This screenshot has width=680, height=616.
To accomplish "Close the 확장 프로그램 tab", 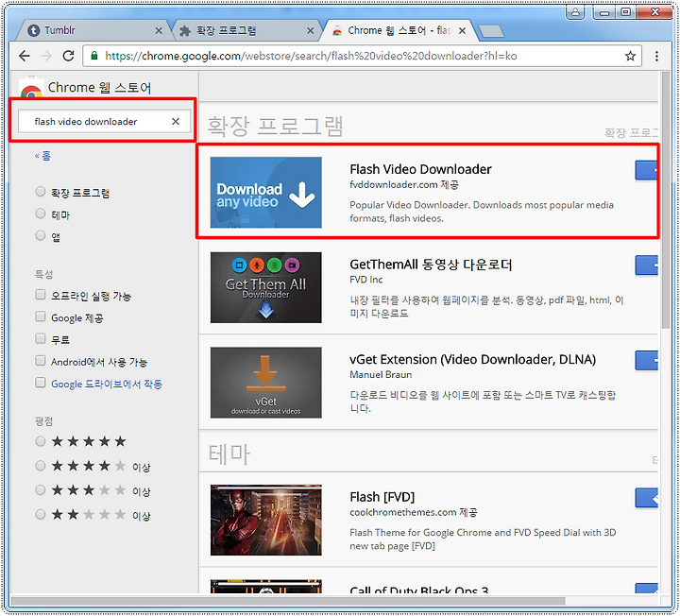I will pyautogui.click(x=311, y=31).
